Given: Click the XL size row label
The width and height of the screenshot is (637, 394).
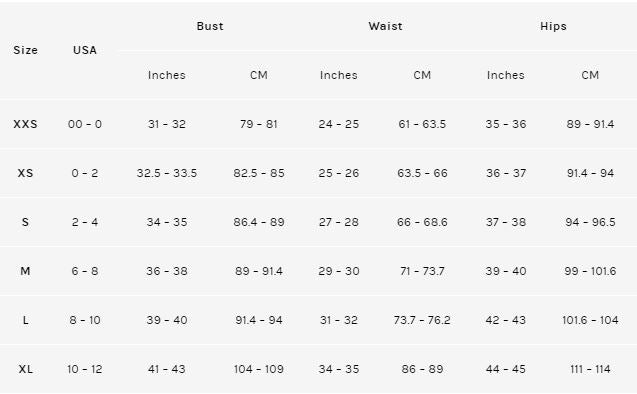Looking at the screenshot, I should (x=25, y=369).
